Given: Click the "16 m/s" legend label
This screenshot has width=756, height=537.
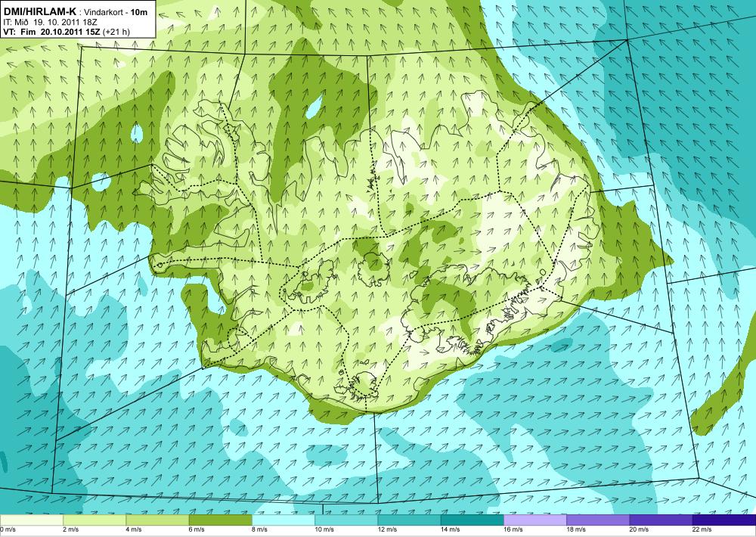Looking at the screenshot, I should pyautogui.click(x=513, y=529).
